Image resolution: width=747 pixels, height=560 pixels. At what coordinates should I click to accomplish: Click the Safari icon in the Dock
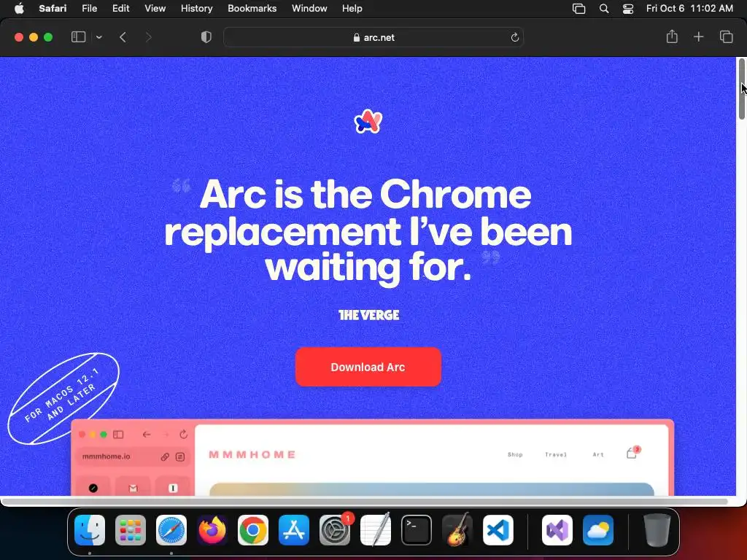pos(171,530)
